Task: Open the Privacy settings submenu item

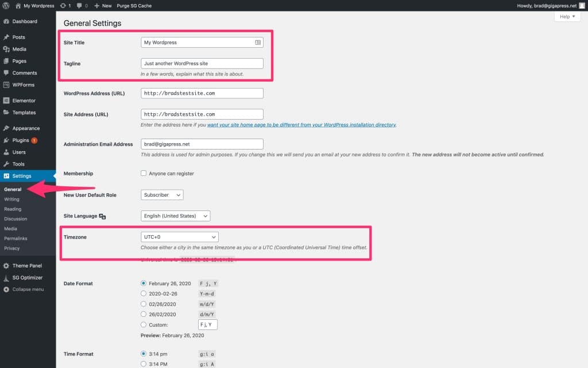Action: pyautogui.click(x=11, y=248)
